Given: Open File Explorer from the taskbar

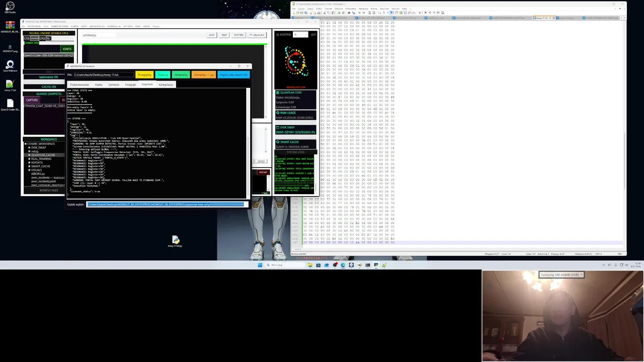Looking at the screenshot, I should pyautogui.click(x=310, y=265).
